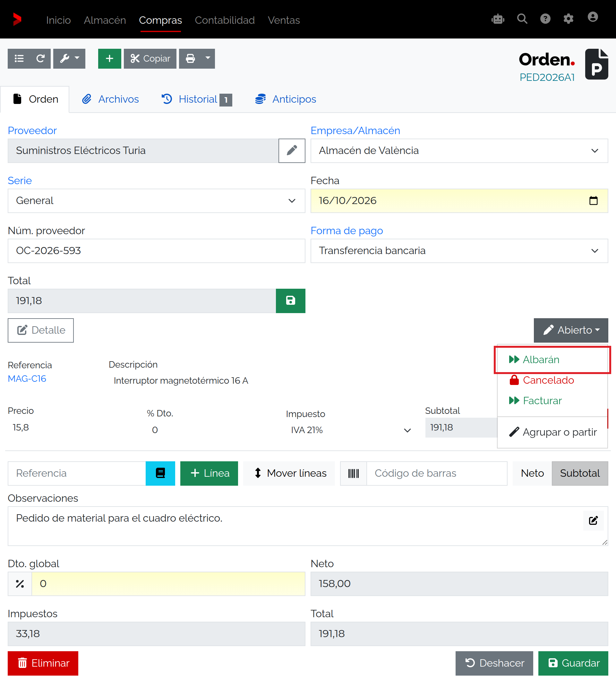Open the wrench options dropdown
The height and width of the screenshot is (691, 616).
click(69, 58)
